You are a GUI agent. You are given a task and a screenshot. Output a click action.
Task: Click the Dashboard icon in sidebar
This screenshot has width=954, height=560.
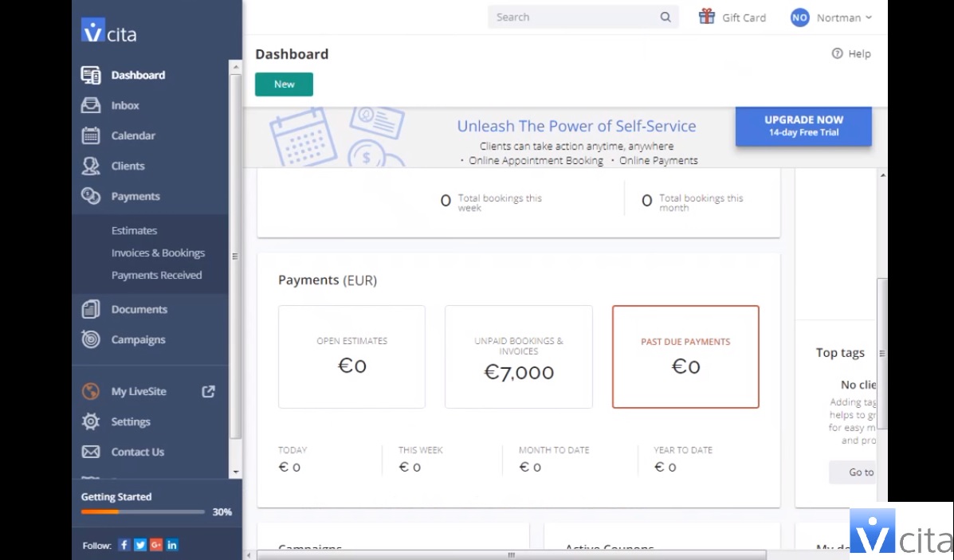pyautogui.click(x=91, y=76)
